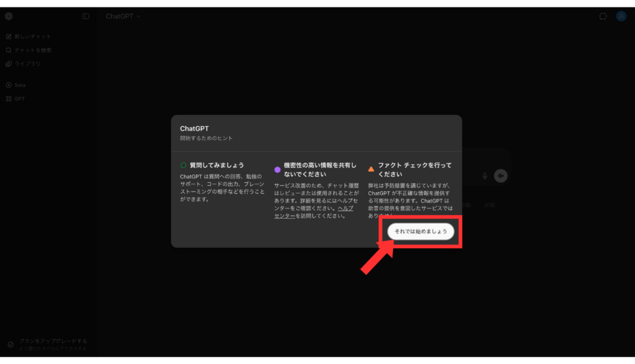Open Sora from the sidebar

(x=16, y=85)
